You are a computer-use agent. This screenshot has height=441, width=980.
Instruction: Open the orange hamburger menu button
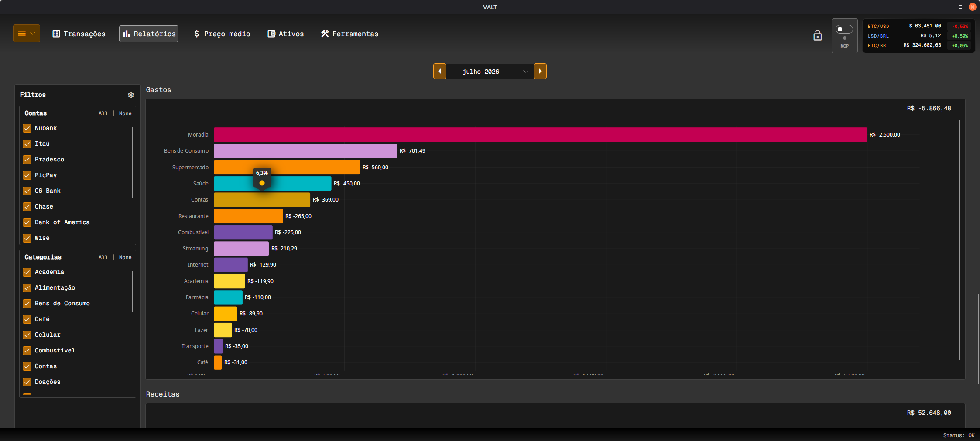coord(27,34)
